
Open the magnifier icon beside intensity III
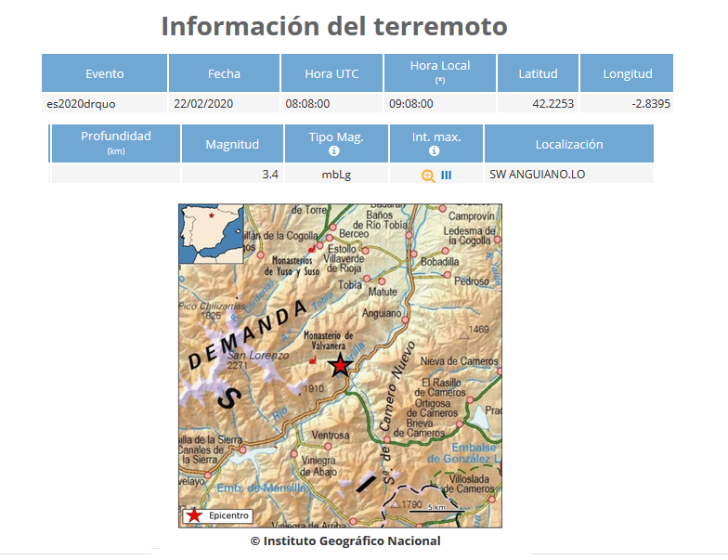(x=427, y=176)
